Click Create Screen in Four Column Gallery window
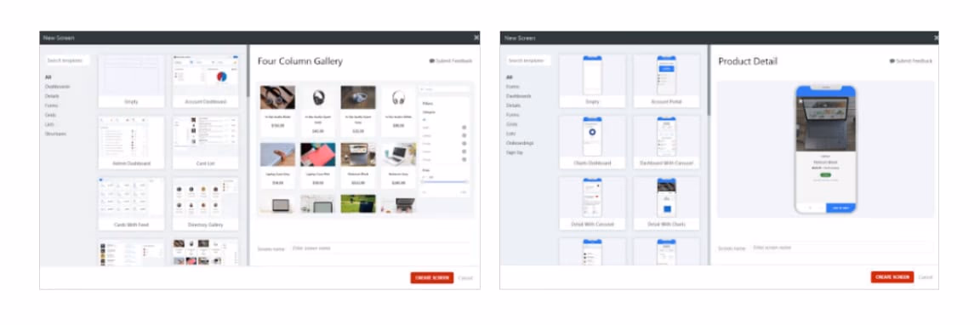 click(432, 277)
